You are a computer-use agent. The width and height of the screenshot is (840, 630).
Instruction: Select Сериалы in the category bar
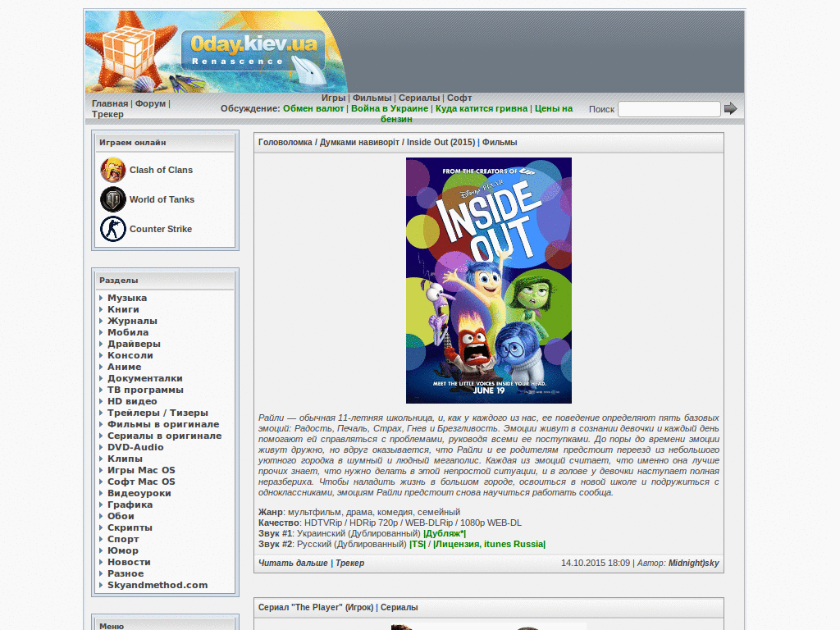tap(419, 98)
